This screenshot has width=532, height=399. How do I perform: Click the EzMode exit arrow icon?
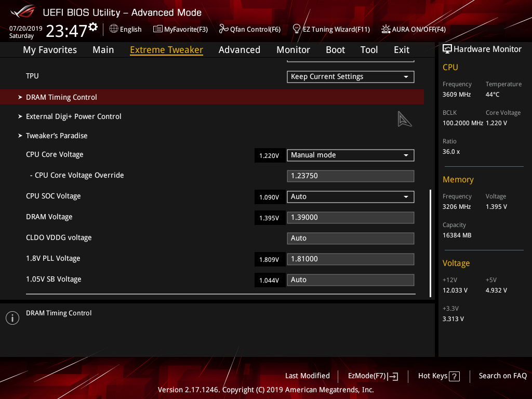click(393, 376)
